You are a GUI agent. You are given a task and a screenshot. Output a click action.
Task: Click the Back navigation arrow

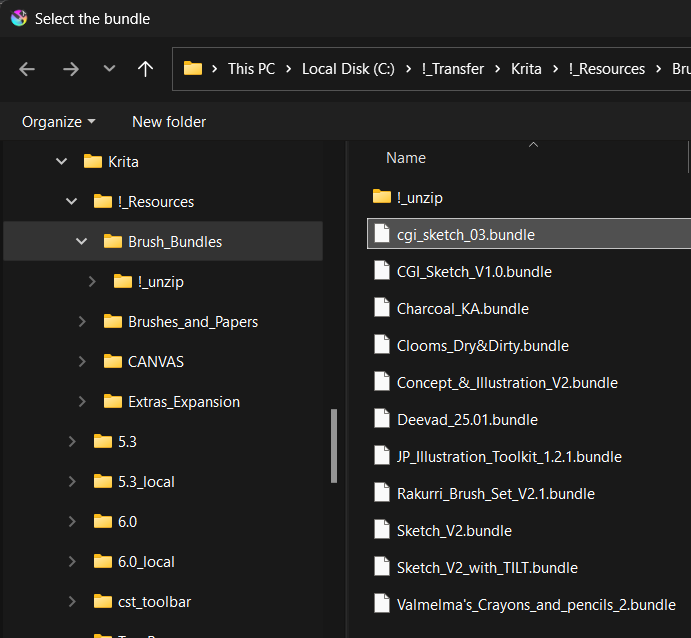coord(27,69)
